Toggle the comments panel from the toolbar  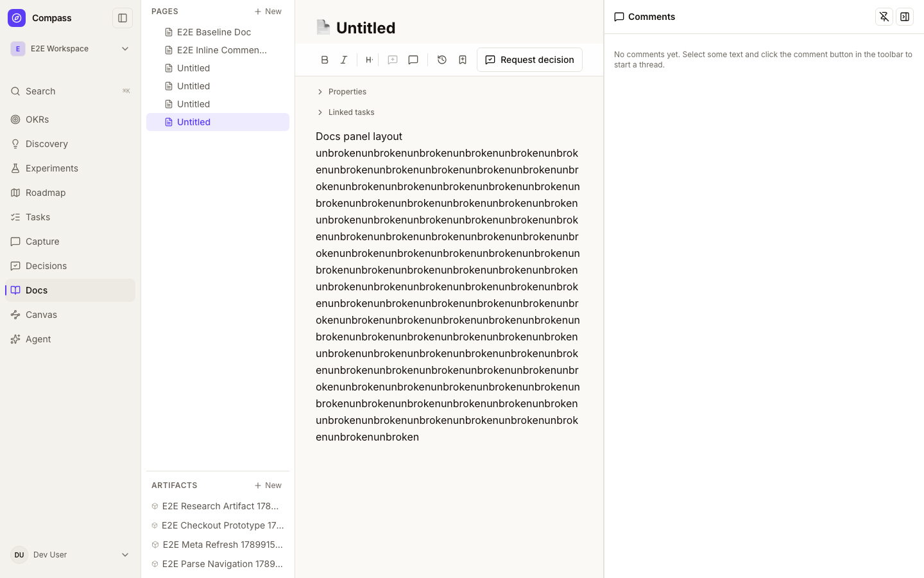413,60
